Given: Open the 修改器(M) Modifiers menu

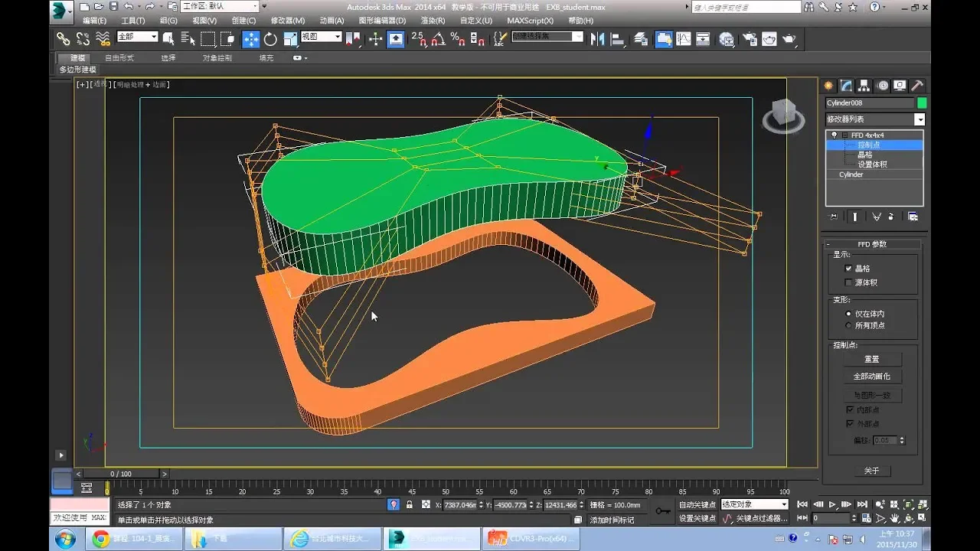Looking at the screenshot, I should (287, 21).
